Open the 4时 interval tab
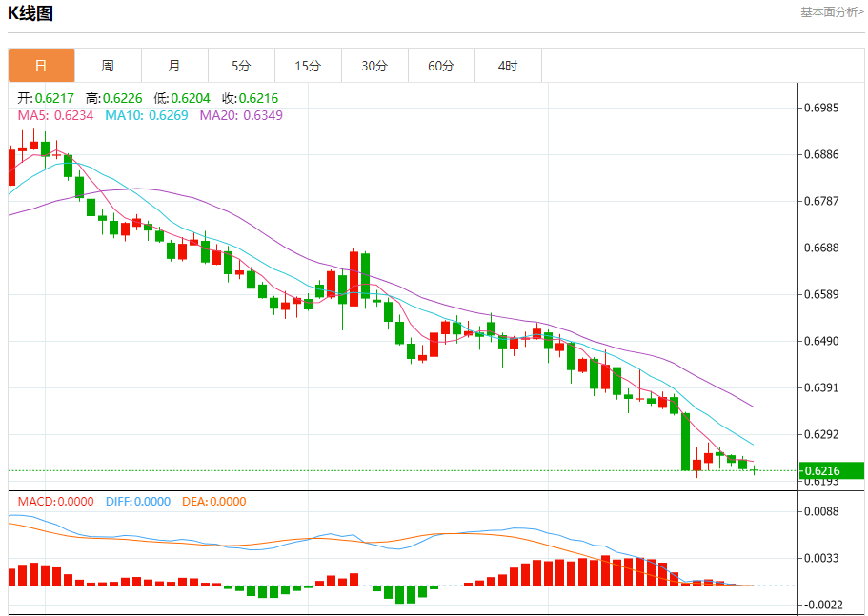The width and height of the screenshot is (868, 616). [x=508, y=66]
